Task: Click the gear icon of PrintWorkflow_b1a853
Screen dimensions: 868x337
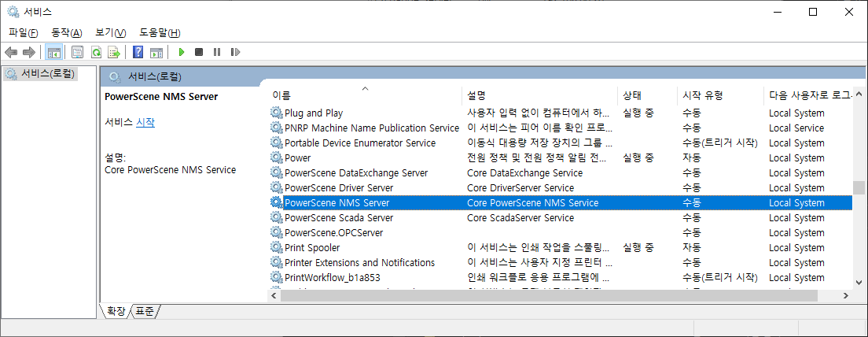Action: 276,278
